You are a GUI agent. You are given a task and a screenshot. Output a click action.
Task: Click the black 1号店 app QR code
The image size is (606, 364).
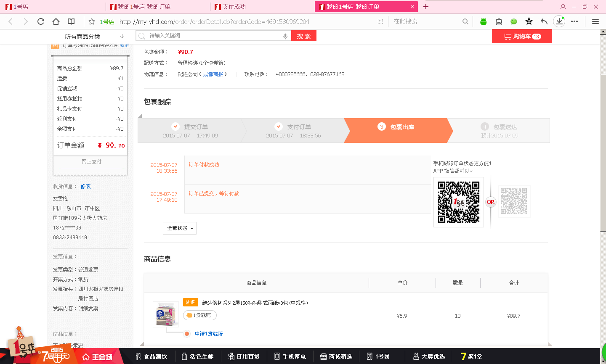459,202
